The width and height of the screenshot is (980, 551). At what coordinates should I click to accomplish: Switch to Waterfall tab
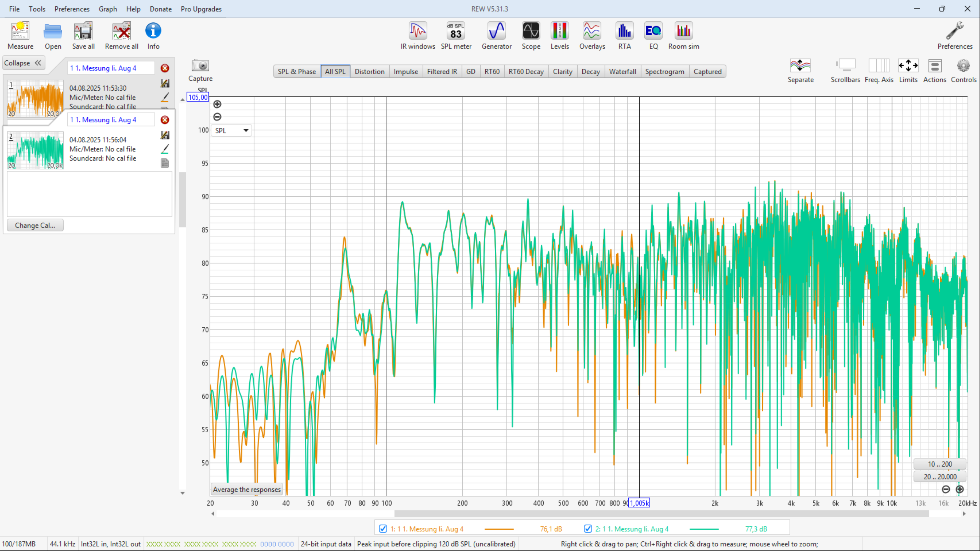[x=622, y=71]
